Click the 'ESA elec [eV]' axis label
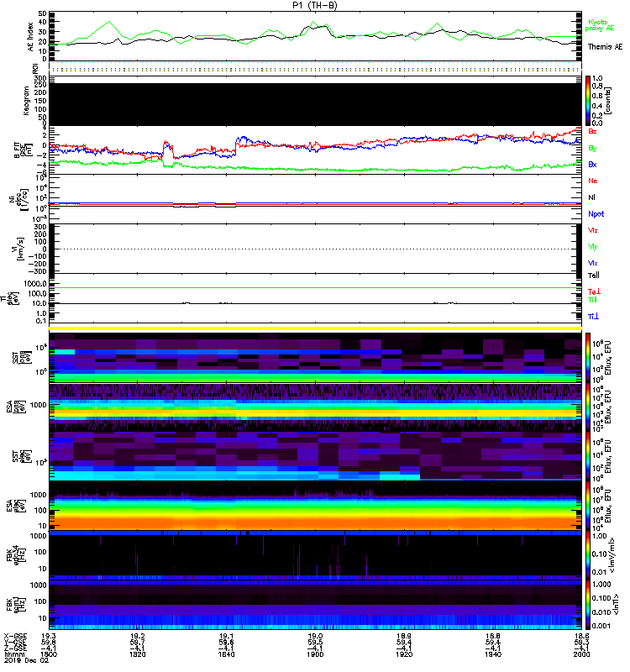Viewport: 630px width, 672px height. point(16,506)
